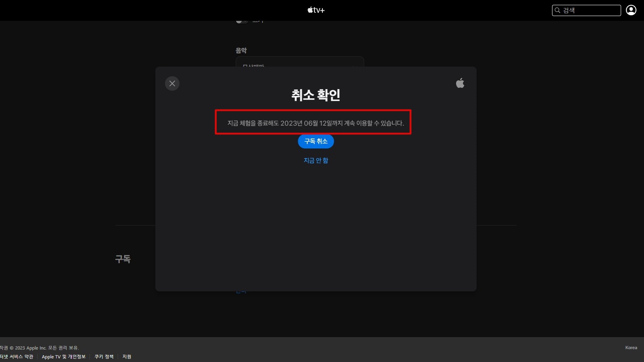
Task: Open 인터넷 서비스 약관 footer link
Action: 16,357
